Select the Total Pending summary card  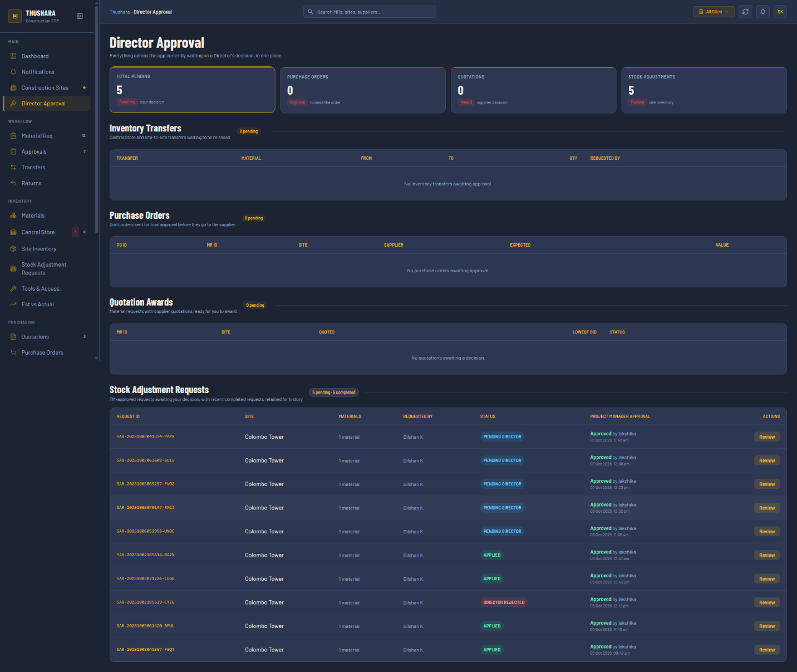[x=193, y=90]
